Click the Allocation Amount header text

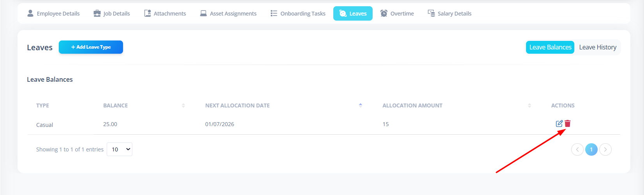tap(412, 105)
